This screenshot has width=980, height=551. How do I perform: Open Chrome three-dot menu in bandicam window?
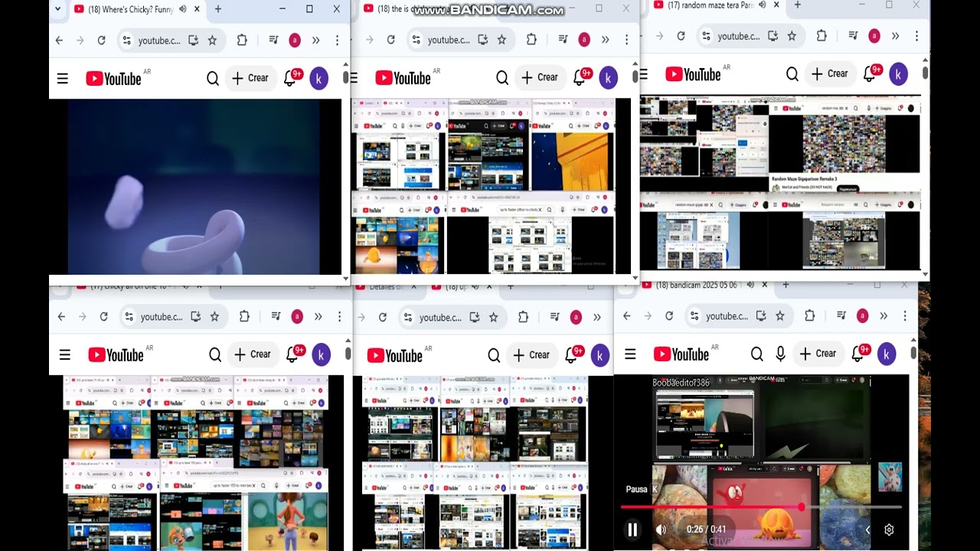[904, 316]
